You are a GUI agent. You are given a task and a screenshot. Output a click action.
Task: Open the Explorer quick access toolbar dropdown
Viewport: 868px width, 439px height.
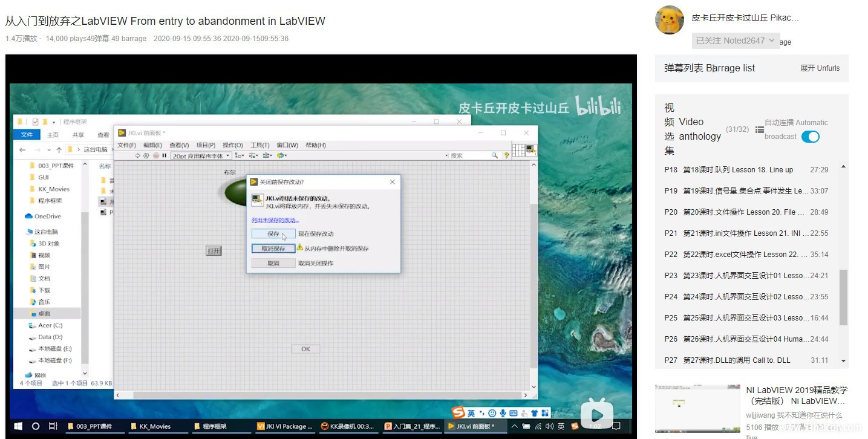[x=53, y=122]
